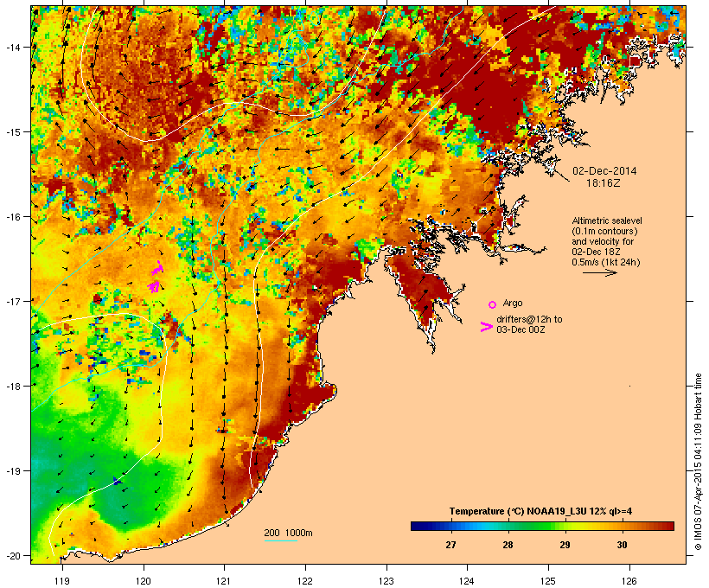Click longitude axis label 122

point(305,581)
